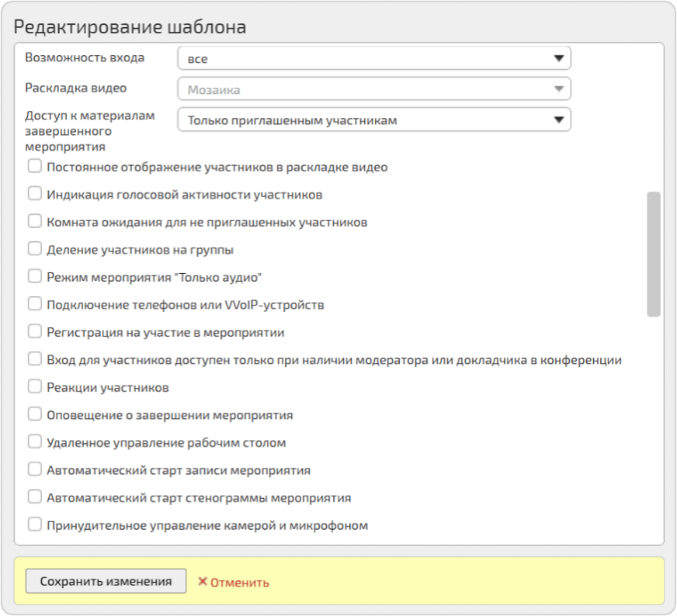Check "Регистрация на участие в мероприятии"
The width and height of the screenshot is (677, 616).
[34, 332]
